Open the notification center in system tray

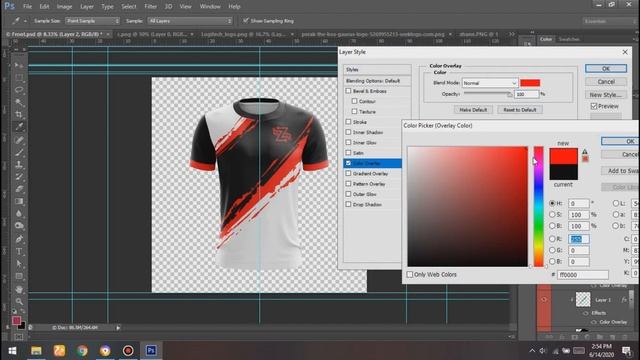tap(626, 350)
